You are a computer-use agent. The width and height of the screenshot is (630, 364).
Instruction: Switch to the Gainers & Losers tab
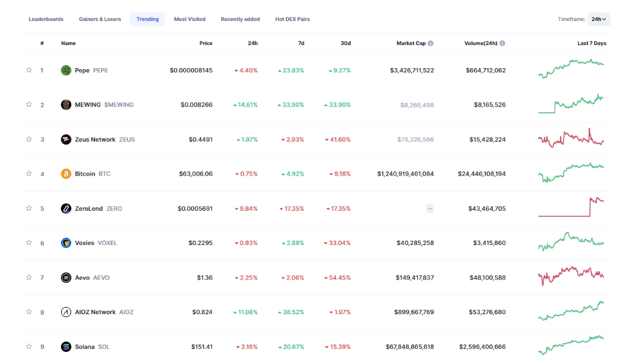100,19
